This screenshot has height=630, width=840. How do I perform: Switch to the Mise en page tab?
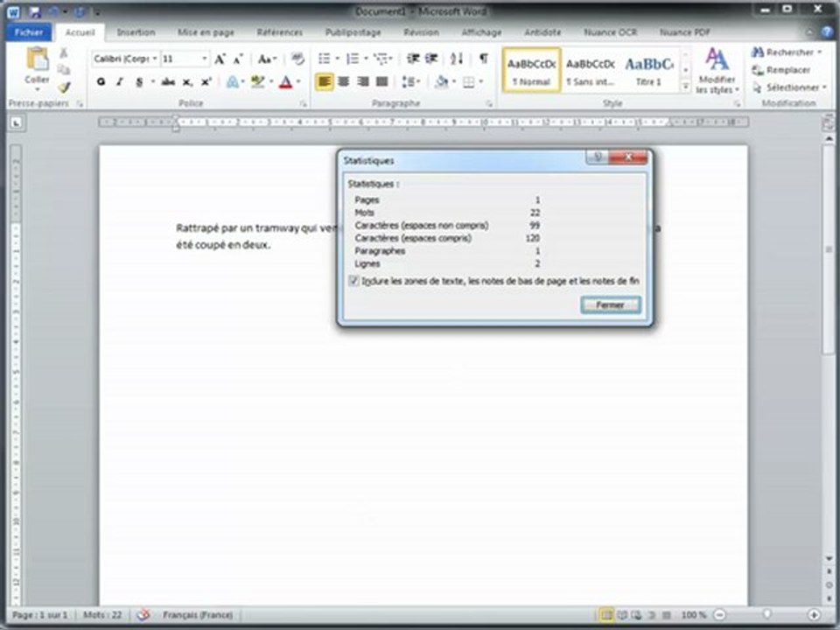206,32
